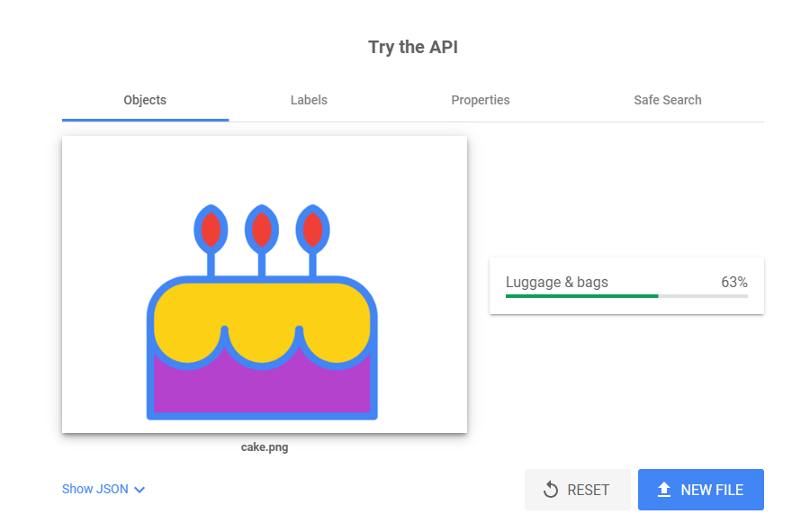
Task: Expand the Show JSON link
Action: click(103, 489)
